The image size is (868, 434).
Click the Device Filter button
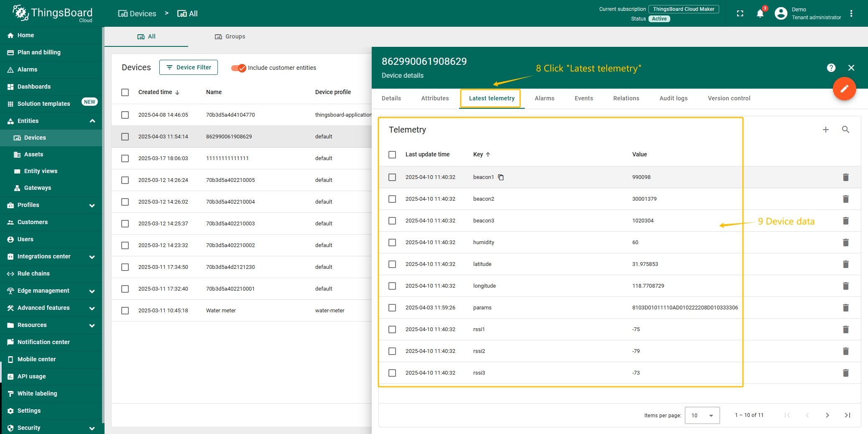tap(189, 67)
